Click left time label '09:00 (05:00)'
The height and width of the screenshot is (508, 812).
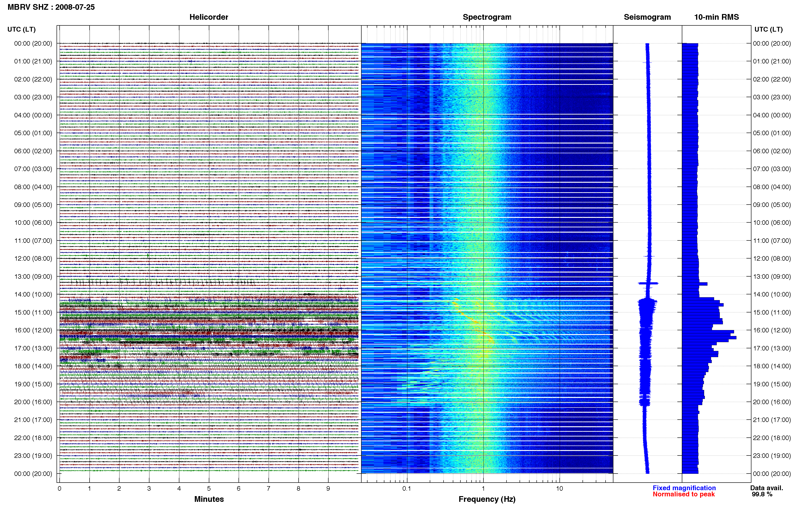[33, 205]
